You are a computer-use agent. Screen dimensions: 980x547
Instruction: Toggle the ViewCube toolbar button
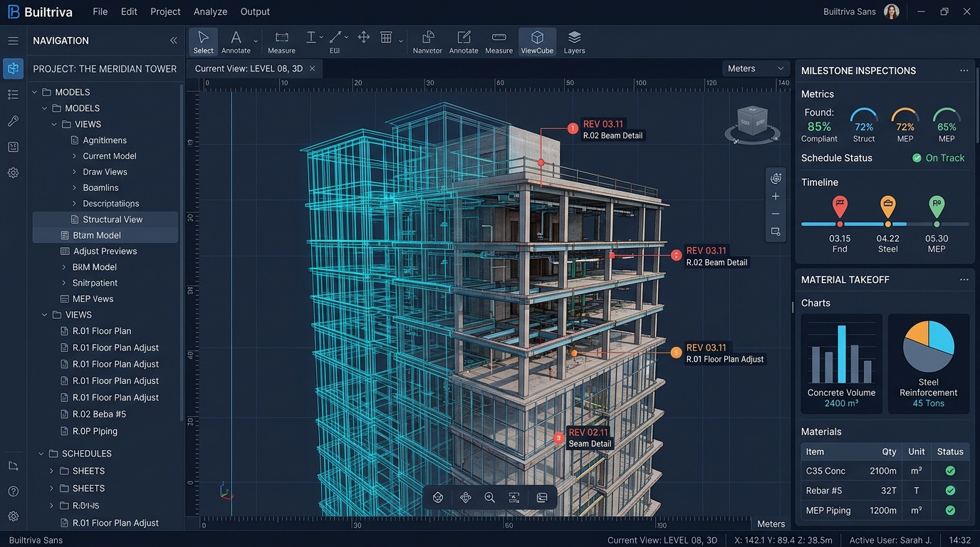tap(537, 42)
